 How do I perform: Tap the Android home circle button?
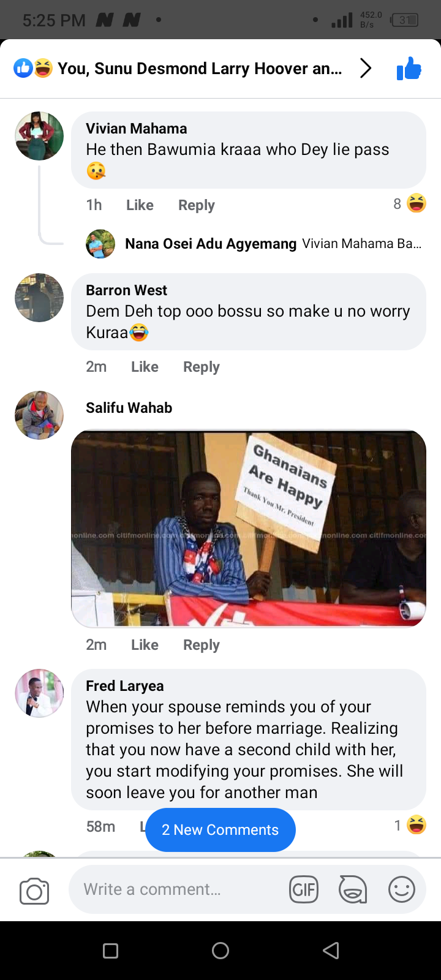(x=221, y=951)
